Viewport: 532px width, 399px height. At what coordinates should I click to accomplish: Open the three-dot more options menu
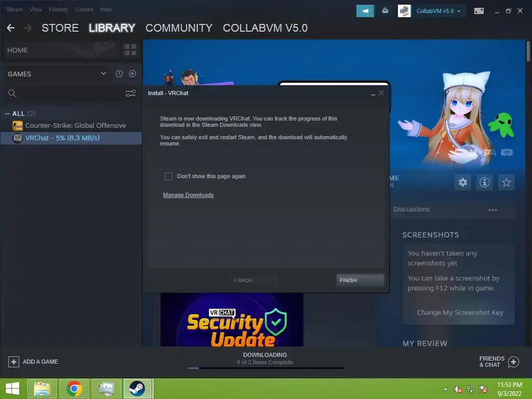pos(493,210)
